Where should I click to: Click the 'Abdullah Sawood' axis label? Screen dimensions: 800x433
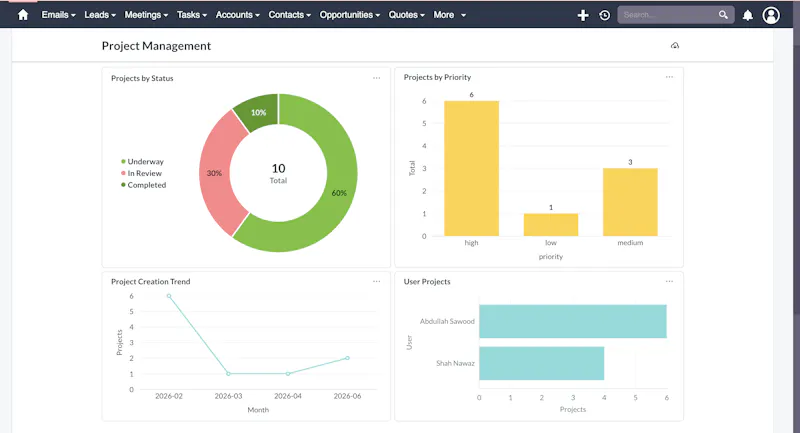click(x=447, y=321)
